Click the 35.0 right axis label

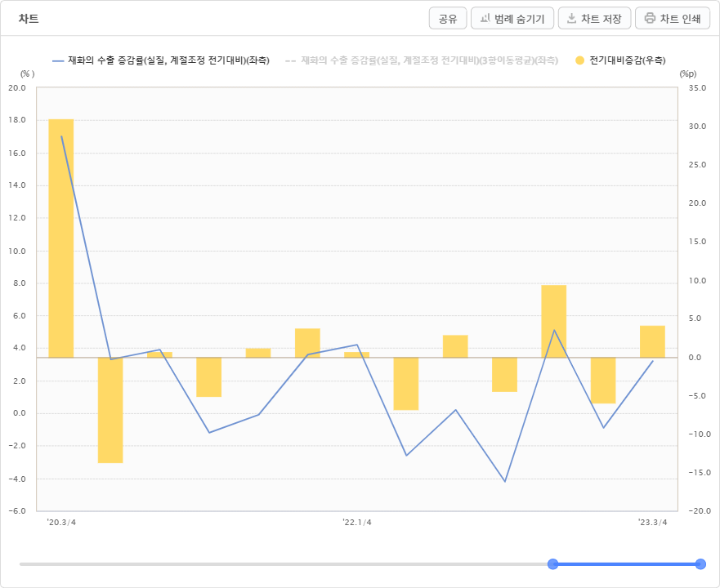click(x=697, y=87)
